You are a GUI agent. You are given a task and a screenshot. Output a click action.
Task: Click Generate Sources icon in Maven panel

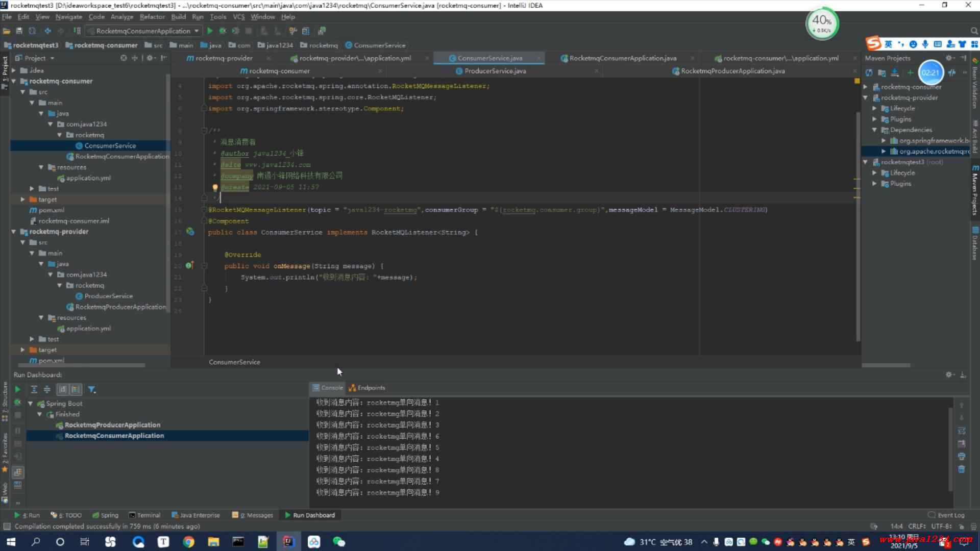(x=881, y=72)
